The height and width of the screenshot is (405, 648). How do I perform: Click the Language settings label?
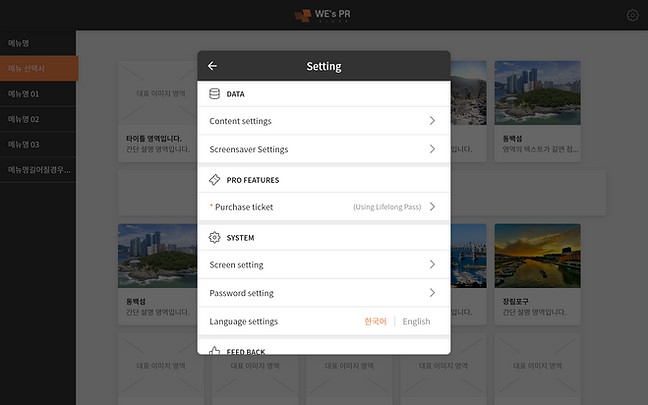click(243, 322)
